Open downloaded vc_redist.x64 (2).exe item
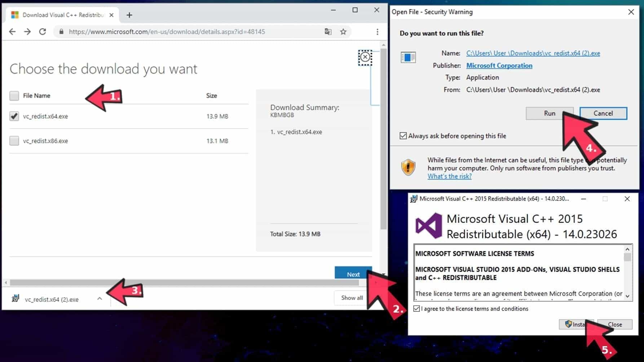Screen dimensions: 644x362 pos(52,299)
